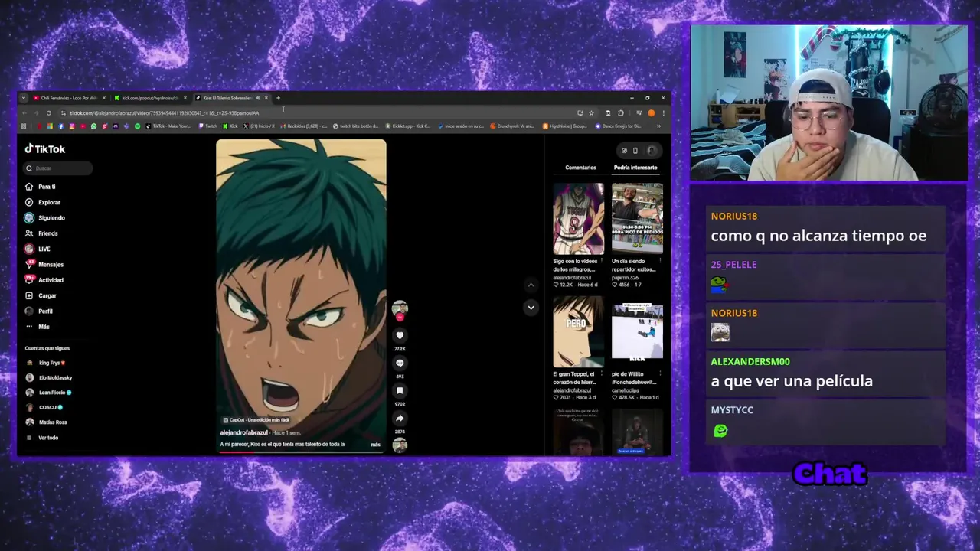
Task: Share the video with arrow icon
Action: click(400, 419)
